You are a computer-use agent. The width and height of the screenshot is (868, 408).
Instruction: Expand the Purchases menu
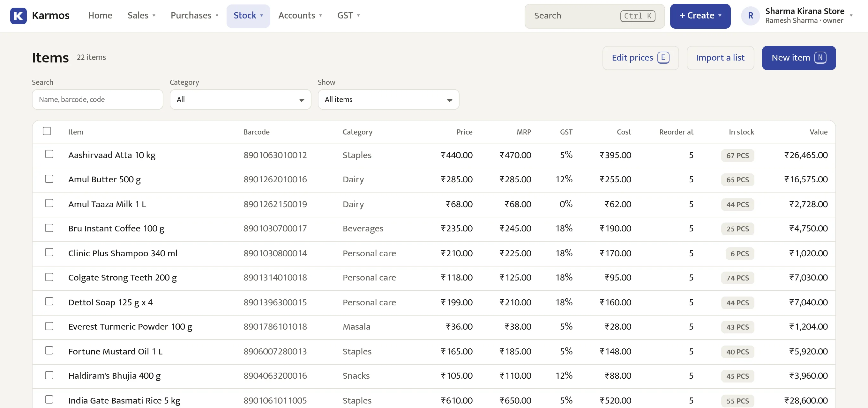[194, 16]
